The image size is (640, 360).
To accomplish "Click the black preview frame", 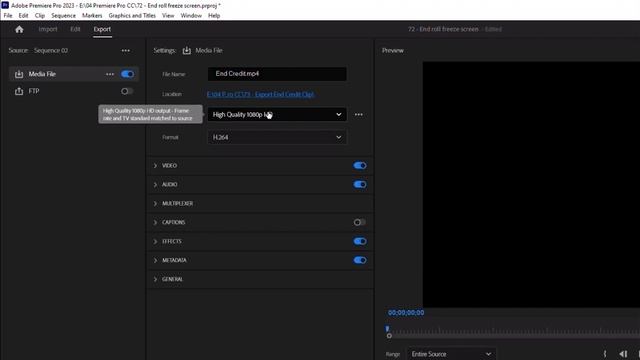I will (x=531, y=184).
